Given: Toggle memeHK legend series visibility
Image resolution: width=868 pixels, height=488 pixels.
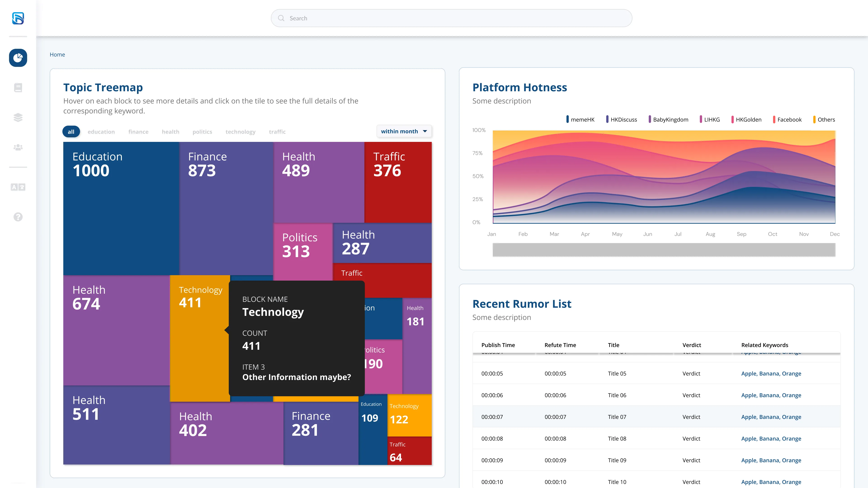Looking at the screenshot, I should [x=580, y=120].
